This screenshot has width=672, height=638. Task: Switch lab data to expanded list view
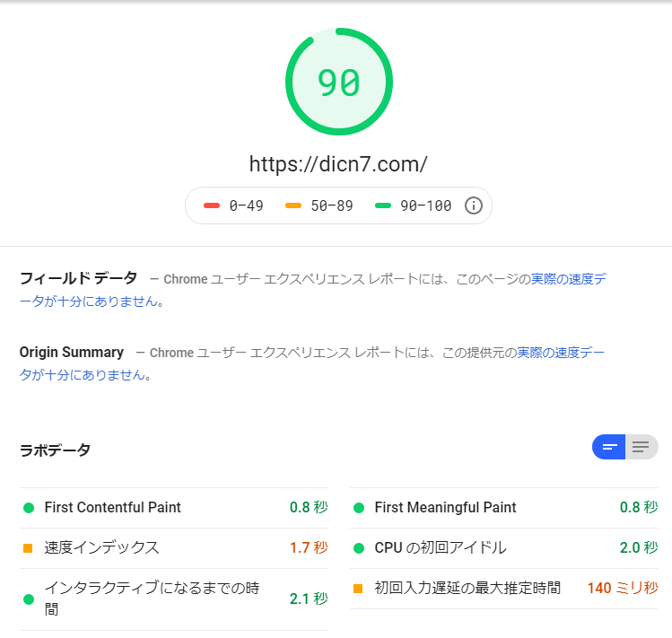pyautogui.click(x=641, y=447)
